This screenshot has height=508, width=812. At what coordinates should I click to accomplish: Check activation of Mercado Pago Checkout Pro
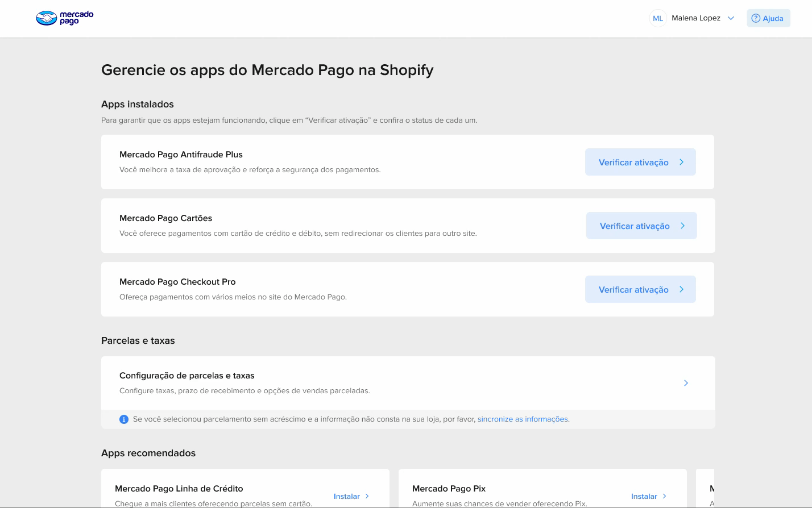point(633,290)
